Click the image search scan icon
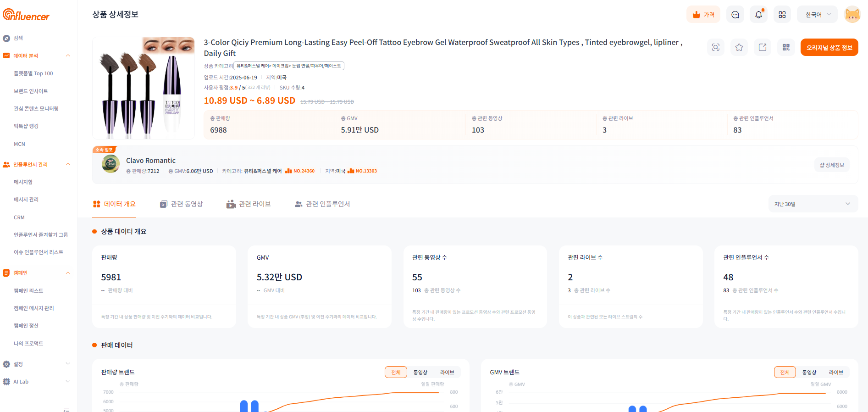Viewport: 868px width, 412px height. point(715,47)
